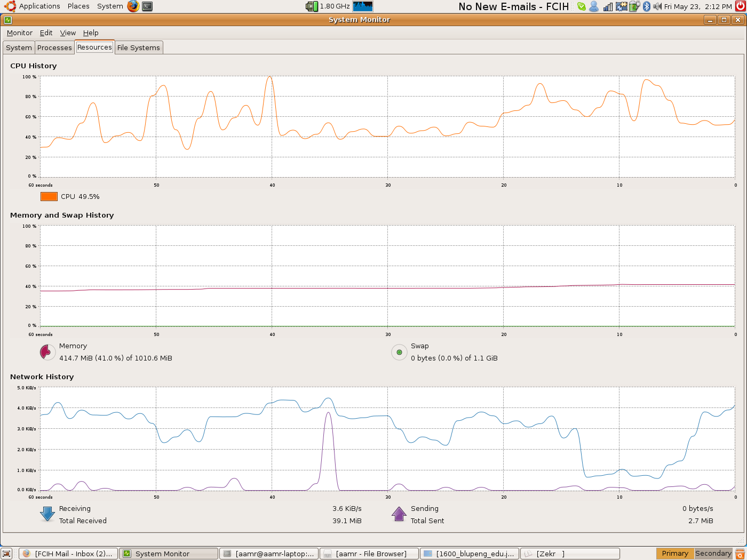Screen dimensions: 747x560
Task: Open the FCIH Mail Inbox taskbar window
Action: click(68, 554)
